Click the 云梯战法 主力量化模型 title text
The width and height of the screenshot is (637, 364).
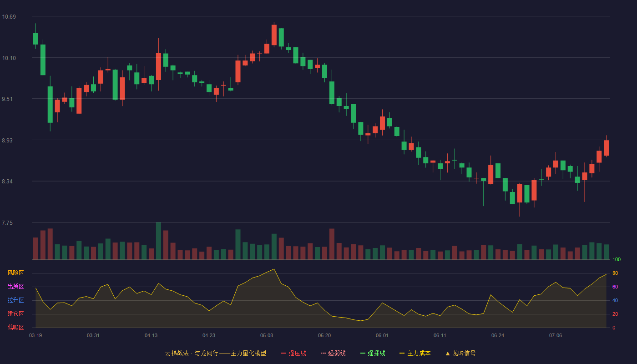pos(215,353)
